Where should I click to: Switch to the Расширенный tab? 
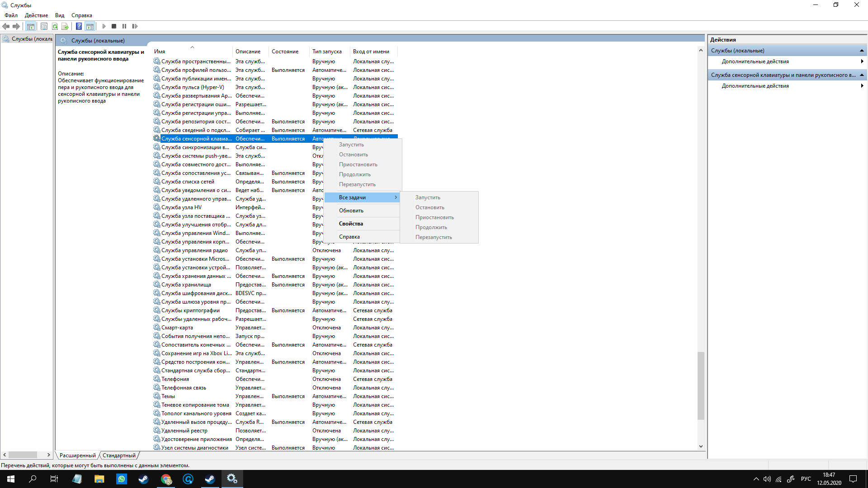pyautogui.click(x=77, y=455)
